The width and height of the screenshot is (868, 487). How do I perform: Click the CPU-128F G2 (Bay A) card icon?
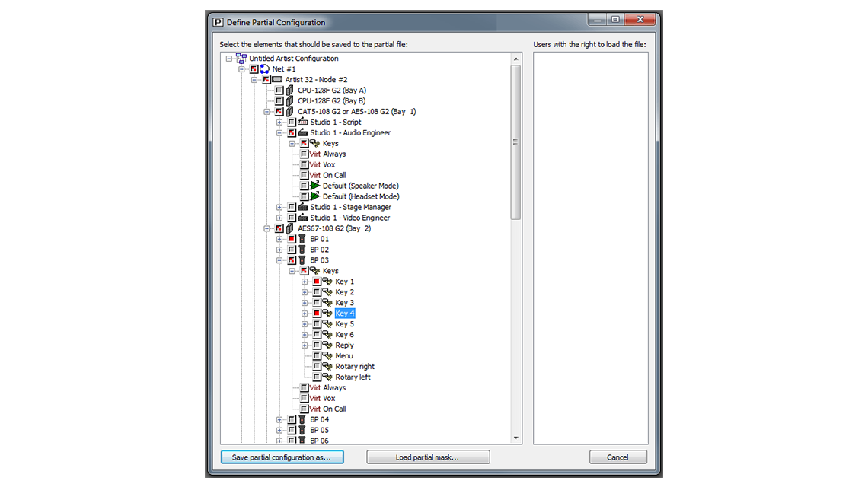[x=289, y=90]
